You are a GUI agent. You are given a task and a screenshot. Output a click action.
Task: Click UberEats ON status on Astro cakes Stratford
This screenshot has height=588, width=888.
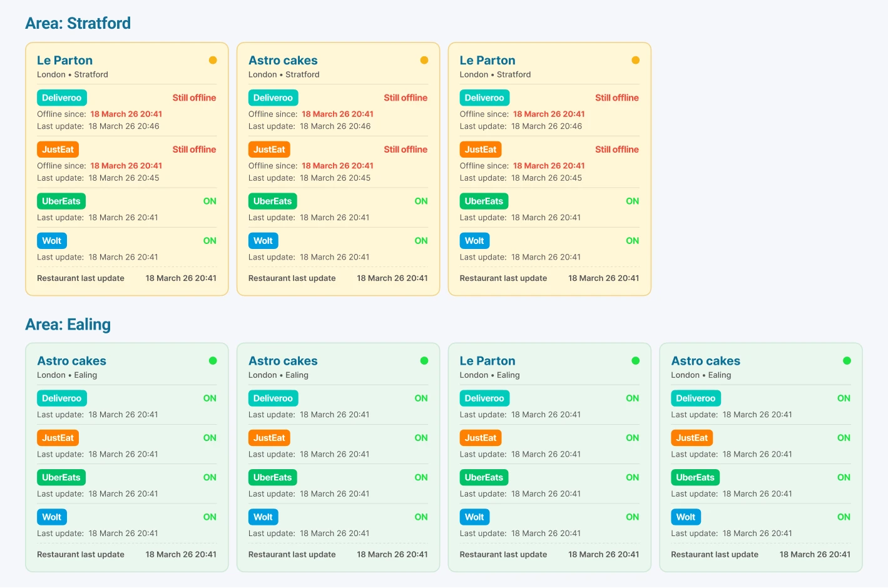[x=421, y=201]
